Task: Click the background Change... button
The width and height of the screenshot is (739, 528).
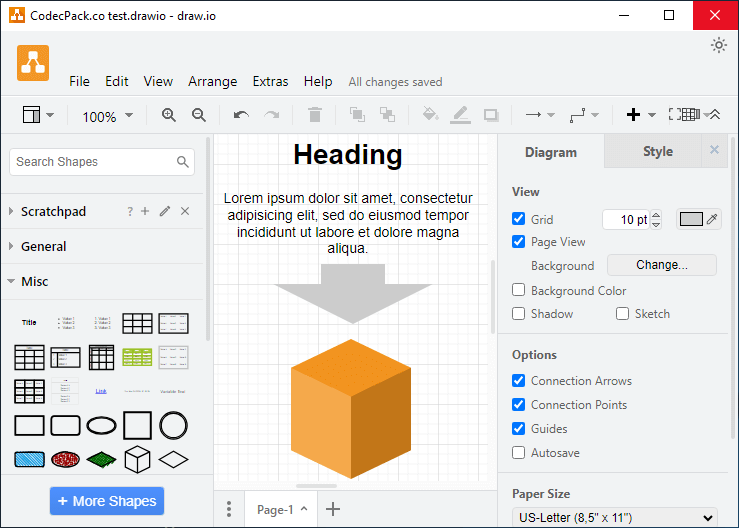Action: 662,265
